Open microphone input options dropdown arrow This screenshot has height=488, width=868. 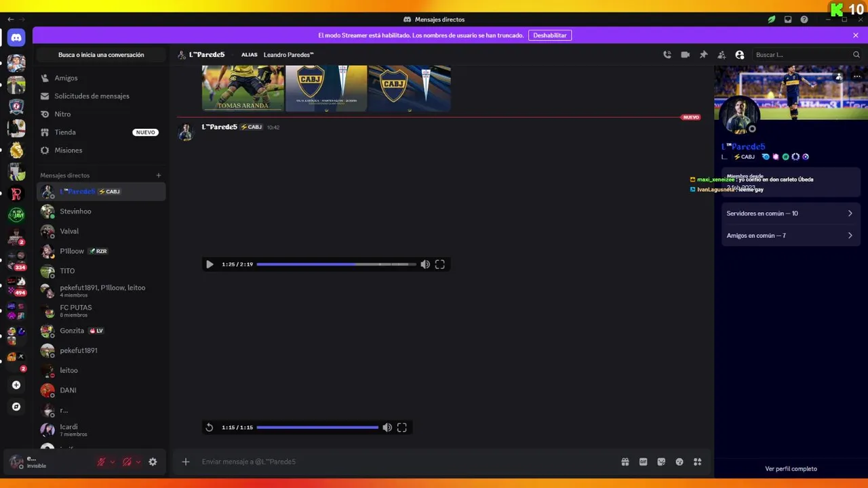coord(113,462)
